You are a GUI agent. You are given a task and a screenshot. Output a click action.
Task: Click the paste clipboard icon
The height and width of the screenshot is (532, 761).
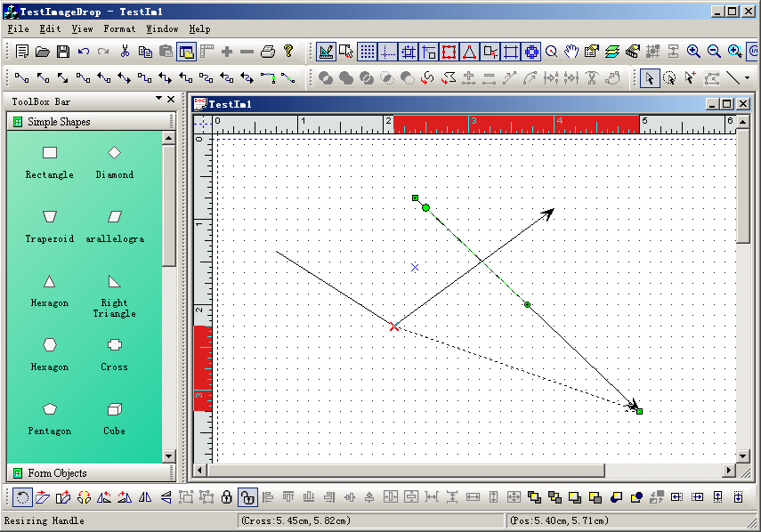pyautogui.click(x=166, y=52)
